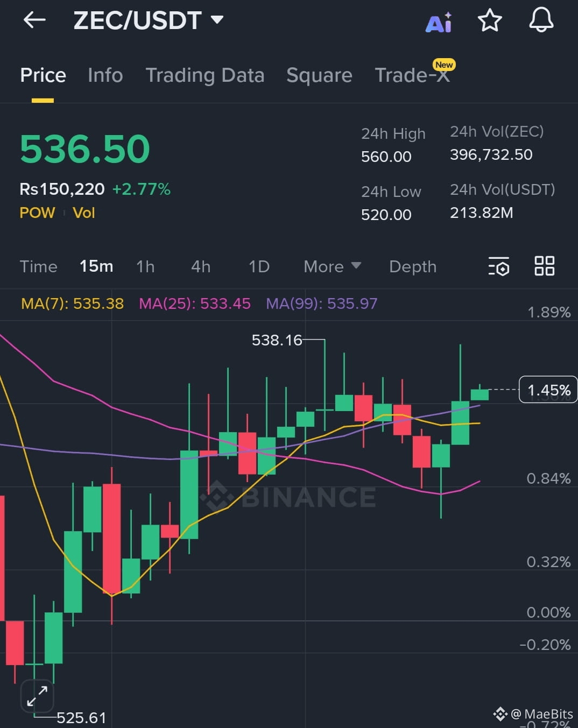Tap the 24h Low value 520.00
This screenshot has height=728, width=578.
[x=386, y=215]
